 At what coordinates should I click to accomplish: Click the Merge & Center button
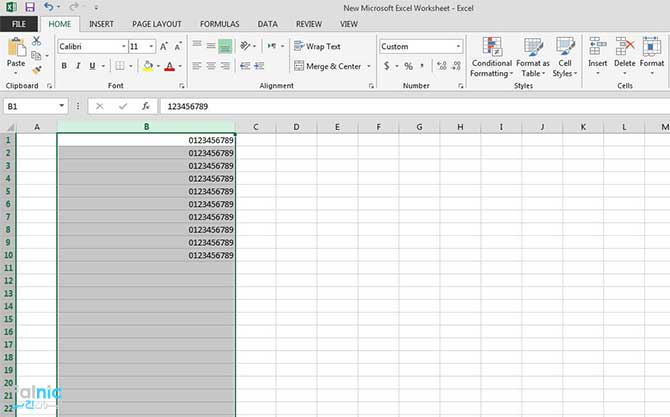327,66
